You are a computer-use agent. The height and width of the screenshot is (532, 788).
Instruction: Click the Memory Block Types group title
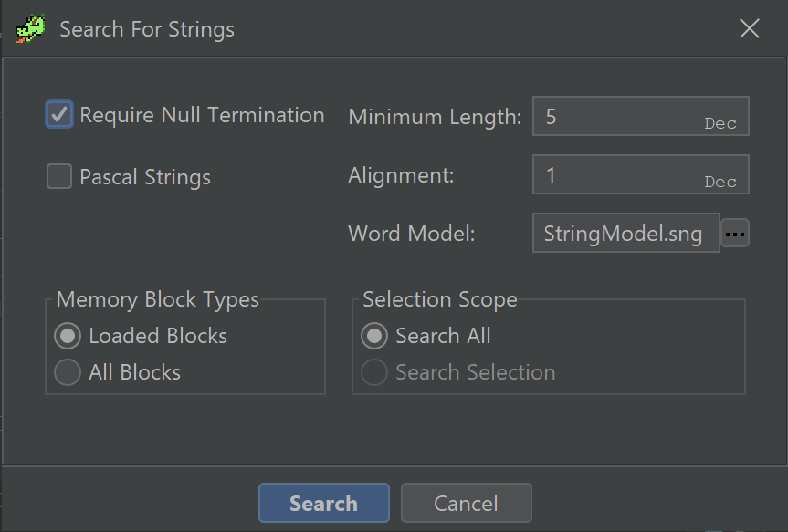click(x=158, y=299)
